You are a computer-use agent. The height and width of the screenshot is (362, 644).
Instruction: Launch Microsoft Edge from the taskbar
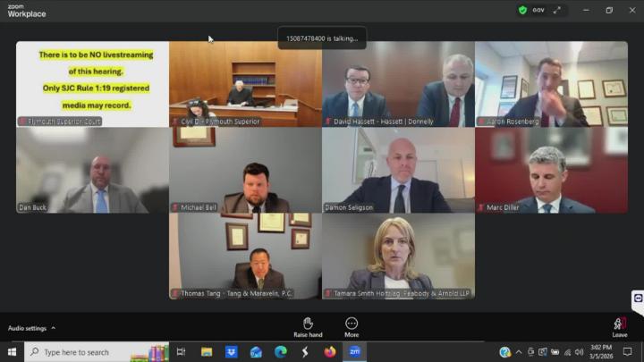(281, 352)
